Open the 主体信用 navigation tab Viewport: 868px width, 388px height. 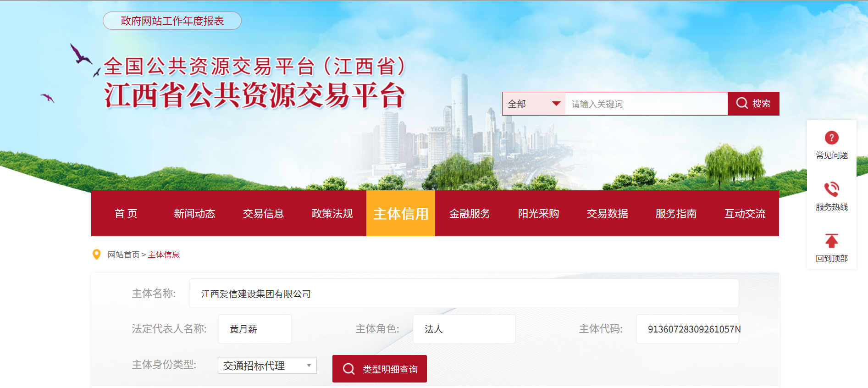click(x=401, y=213)
